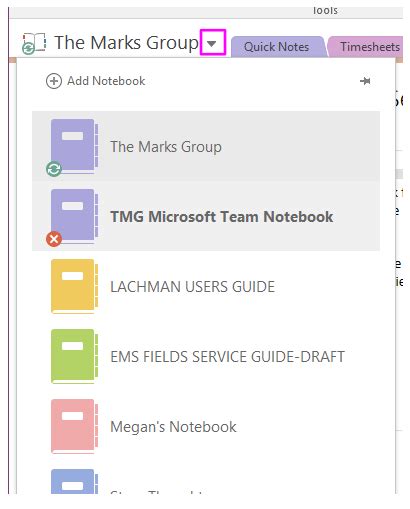Open EMS FIELDS SERVICE GUIDE-DRAFT notebook
410x509 pixels.
click(x=206, y=357)
